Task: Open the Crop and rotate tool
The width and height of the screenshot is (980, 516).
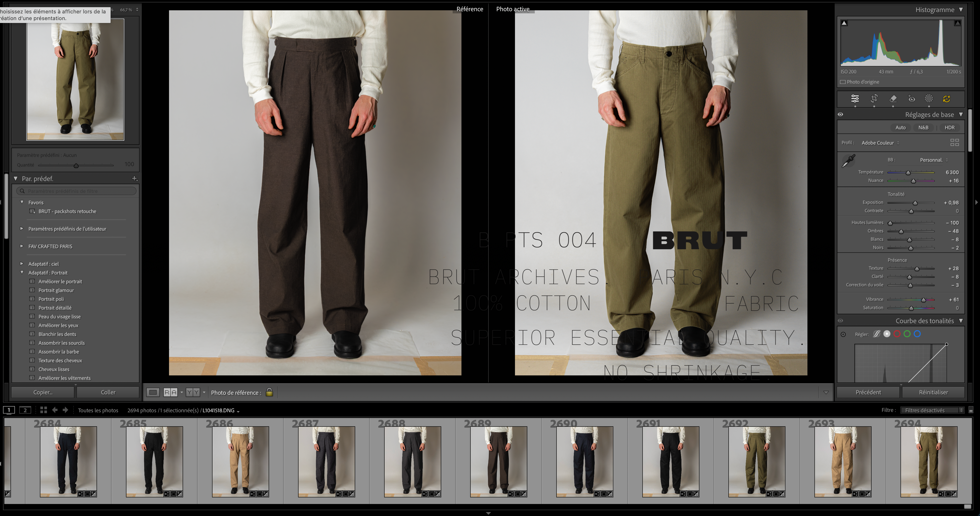Action: pyautogui.click(x=874, y=99)
